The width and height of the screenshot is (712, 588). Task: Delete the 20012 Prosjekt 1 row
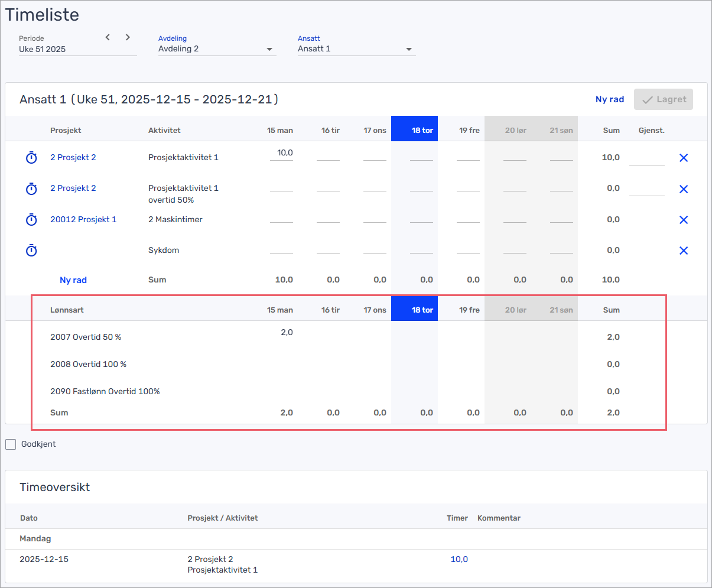point(684,220)
